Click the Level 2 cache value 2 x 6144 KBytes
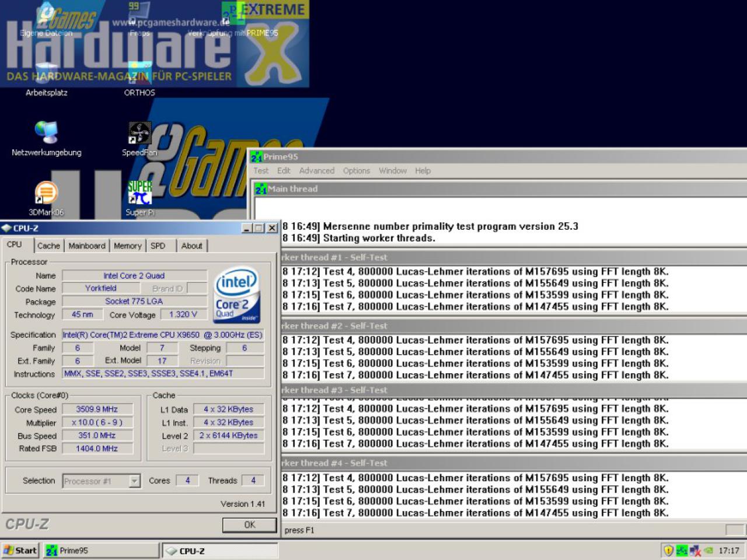The height and width of the screenshot is (560, 747). [229, 436]
